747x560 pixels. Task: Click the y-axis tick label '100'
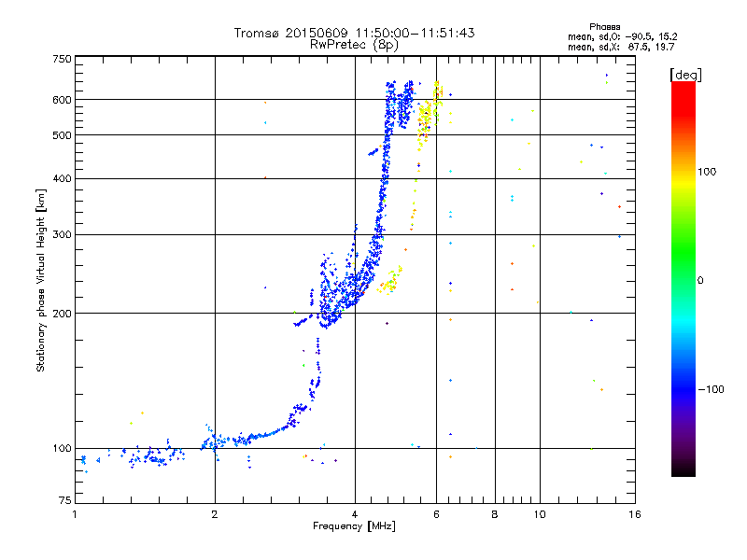pyautogui.click(x=62, y=448)
